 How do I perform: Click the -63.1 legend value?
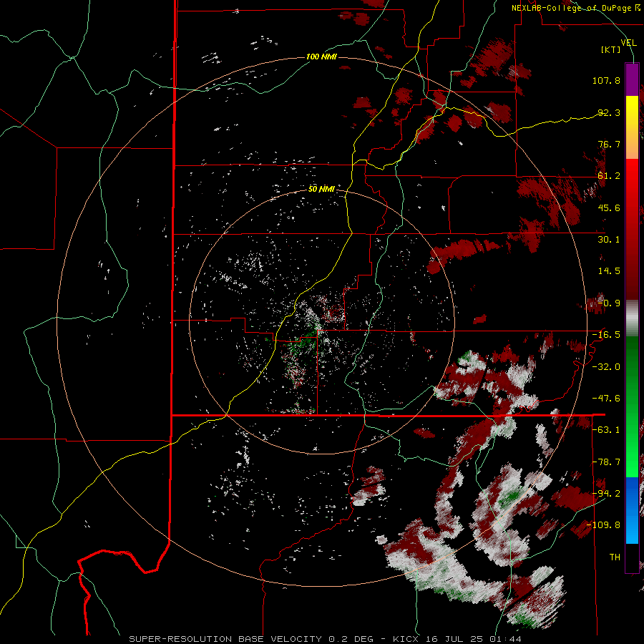(x=606, y=430)
